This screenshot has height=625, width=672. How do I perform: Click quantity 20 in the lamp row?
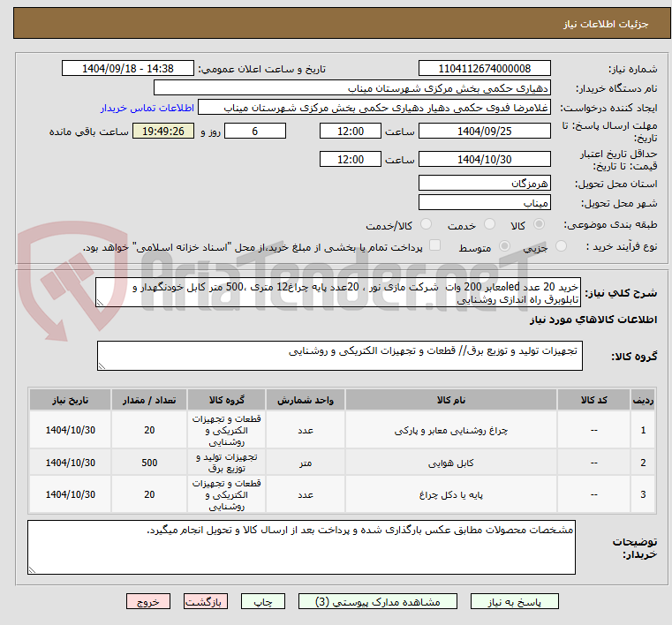pos(149,430)
